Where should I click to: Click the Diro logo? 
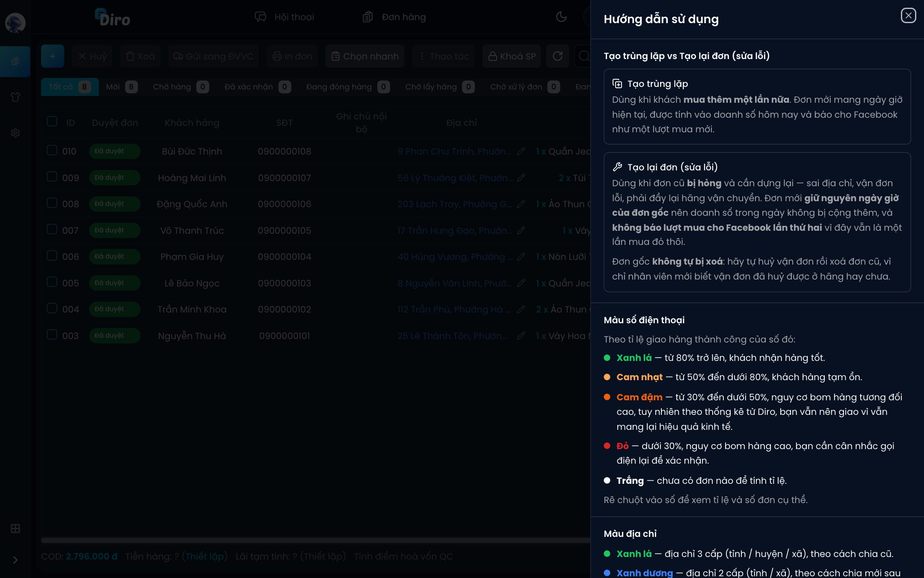pos(113,18)
